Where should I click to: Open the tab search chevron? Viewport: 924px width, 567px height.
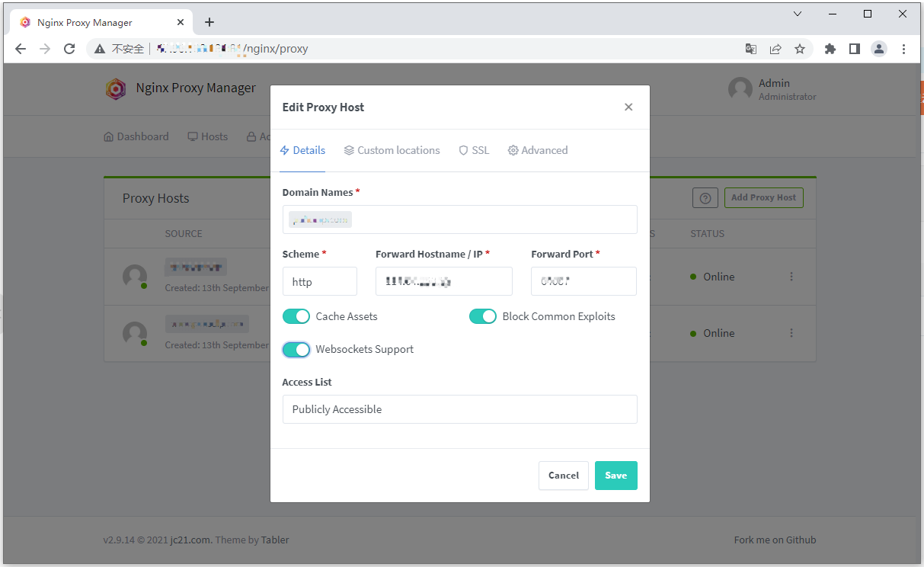pos(798,14)
